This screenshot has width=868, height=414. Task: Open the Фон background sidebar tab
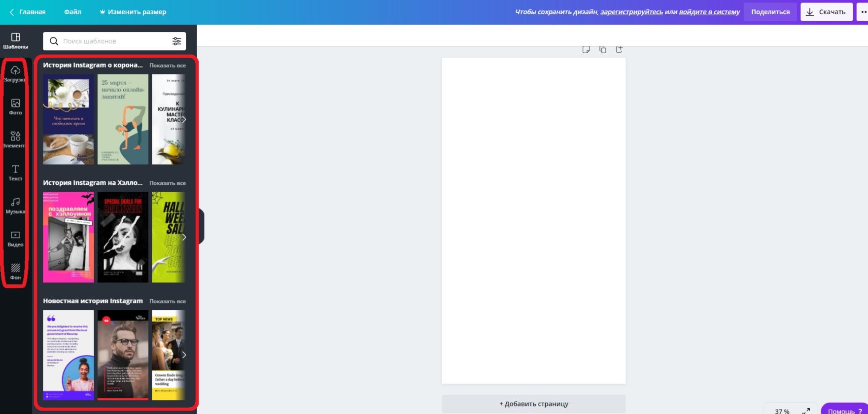pyautogui.click(x=15, y=272)
